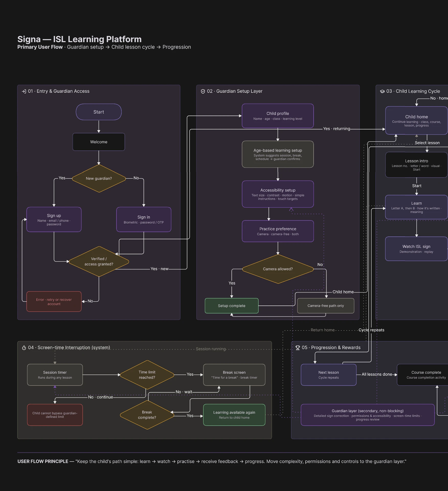Screen dimensions: 448x491
Task: Click the '01 · Entry & Guardian Access' heading
Action: point(59,91)
